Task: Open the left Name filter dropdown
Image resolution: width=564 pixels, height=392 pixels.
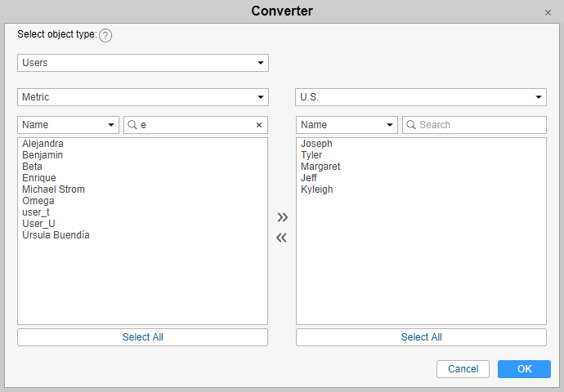Action: [69, 125]
